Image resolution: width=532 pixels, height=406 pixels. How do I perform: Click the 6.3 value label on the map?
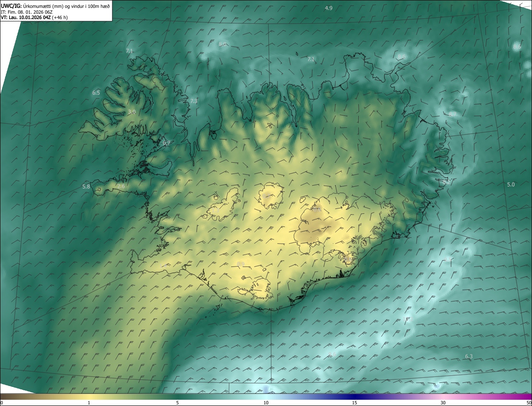click(469, 356)
